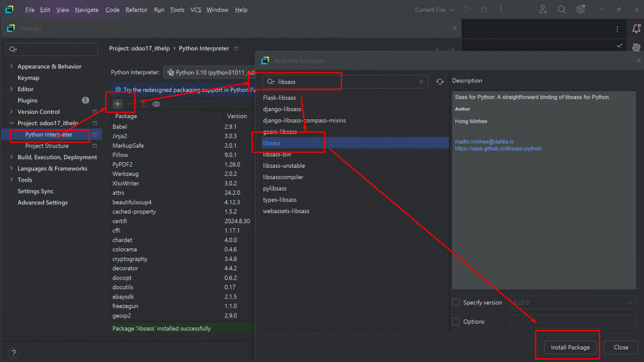Open the version 0.23.0 dropdown

[x=573, y=302]
